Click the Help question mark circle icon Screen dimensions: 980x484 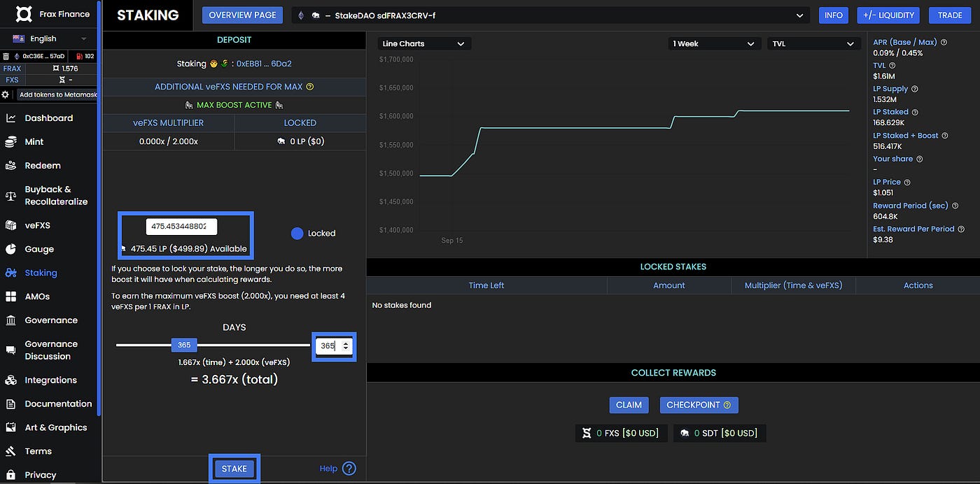click(349, 469)
